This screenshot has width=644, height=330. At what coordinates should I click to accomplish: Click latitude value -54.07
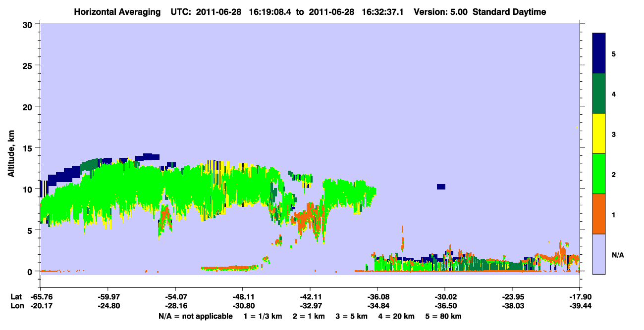[x=175, y=297]
